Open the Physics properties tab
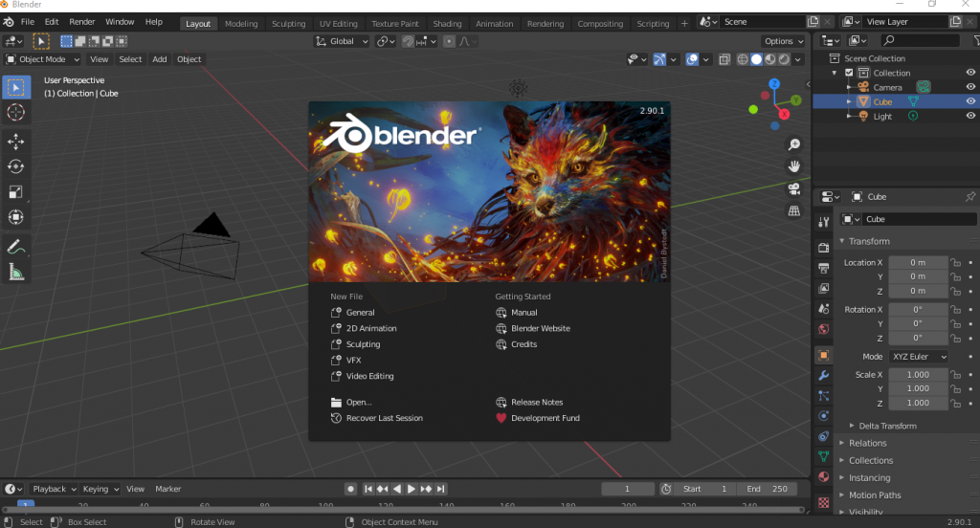 [x=824, y=416]
